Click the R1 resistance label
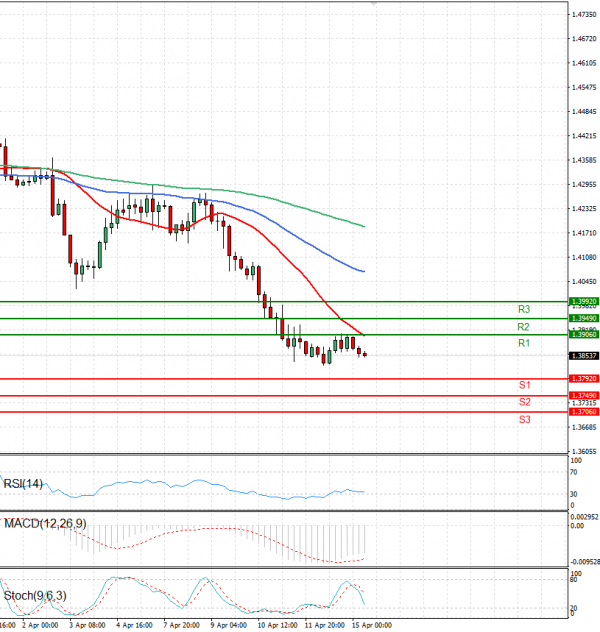The height and width of the screenshot is (632, 600). tap(523, 343)
